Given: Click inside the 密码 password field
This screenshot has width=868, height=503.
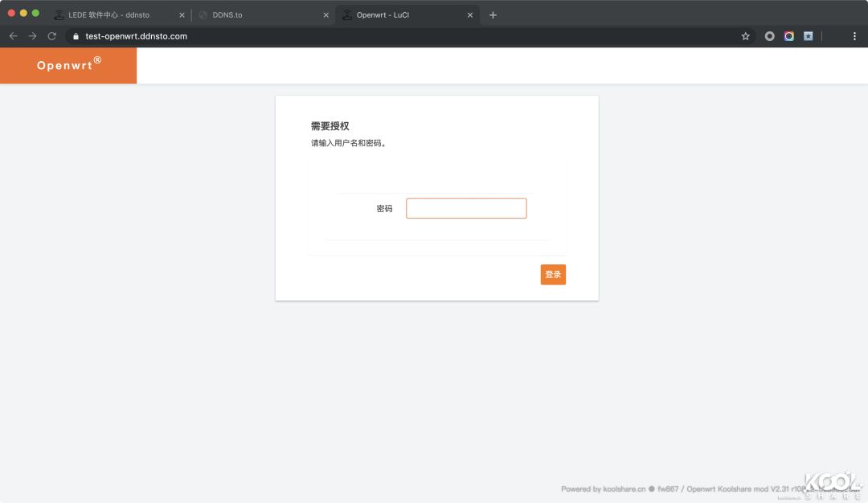Looking at the screenshot, I should pyautogui.click(x=466, y=208).
